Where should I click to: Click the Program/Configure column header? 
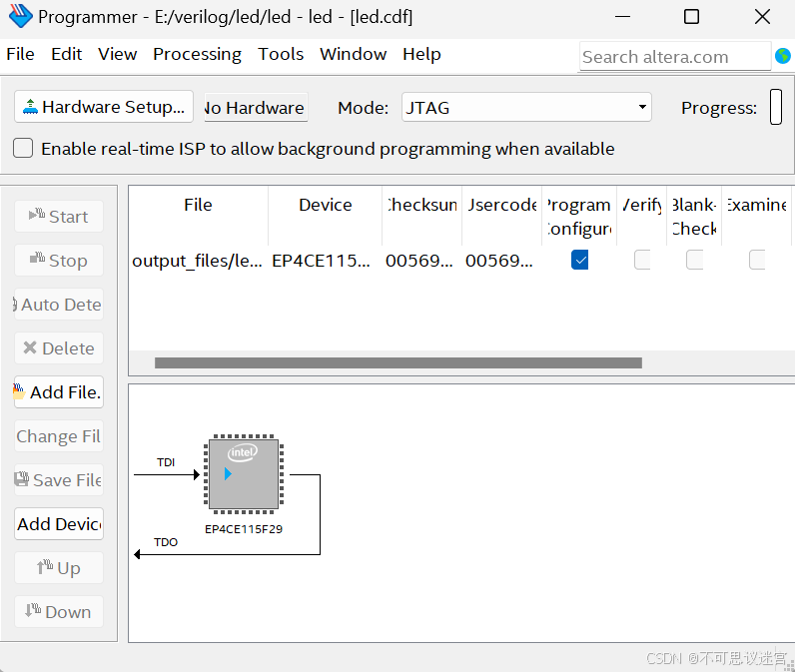[579, 216]
